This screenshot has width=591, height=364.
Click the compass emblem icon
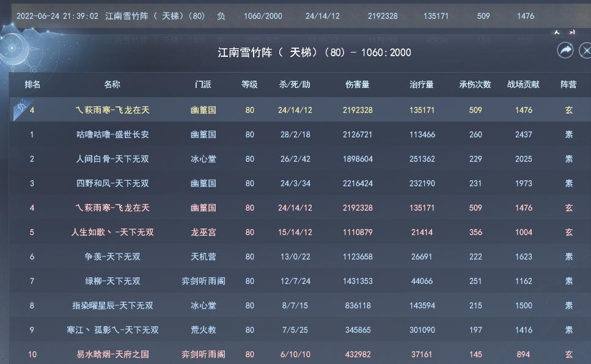pos(12,48)
